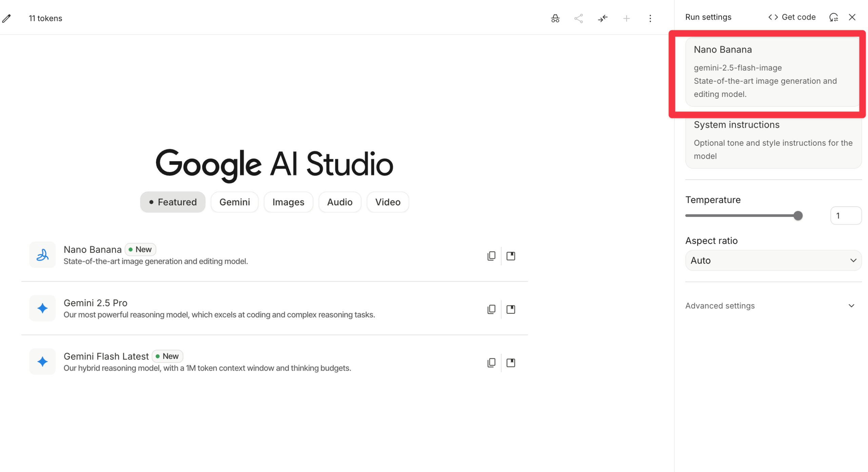
Task: Click the Get code button
Action: [792, 17]
